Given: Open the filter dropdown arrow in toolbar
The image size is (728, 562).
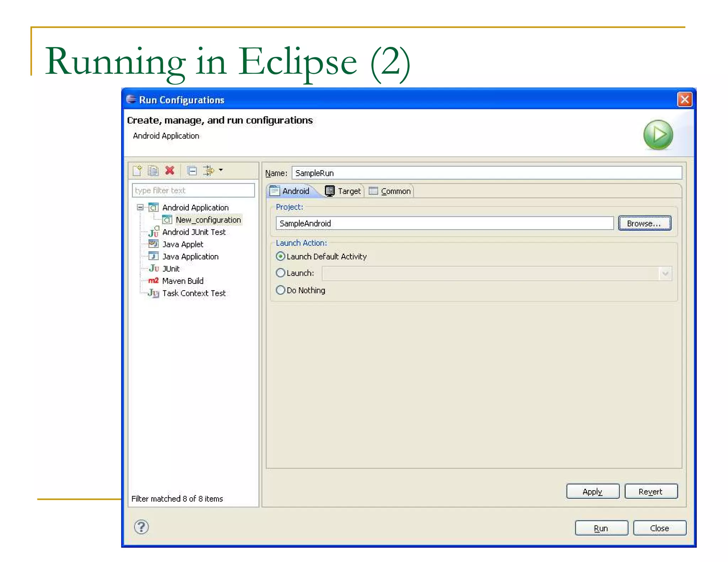Looking at the screenshot, I should pos(221,170).
